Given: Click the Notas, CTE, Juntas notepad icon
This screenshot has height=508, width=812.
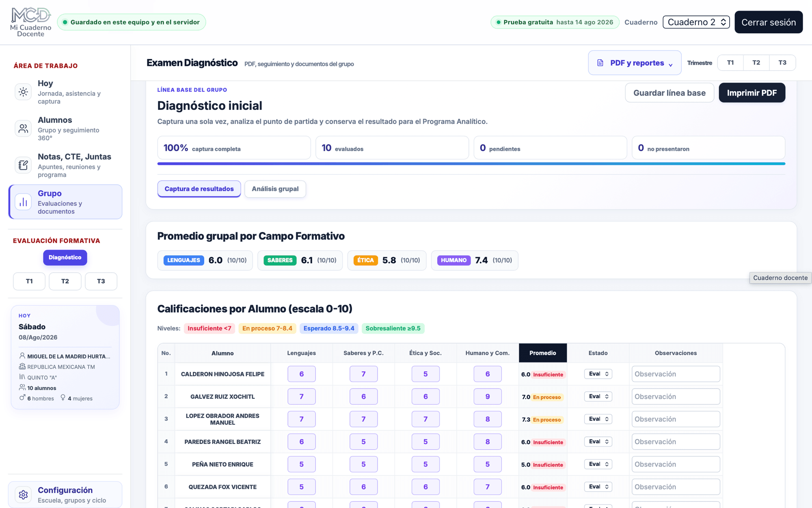Looking at the screenshot, I should tap(23, 165).
